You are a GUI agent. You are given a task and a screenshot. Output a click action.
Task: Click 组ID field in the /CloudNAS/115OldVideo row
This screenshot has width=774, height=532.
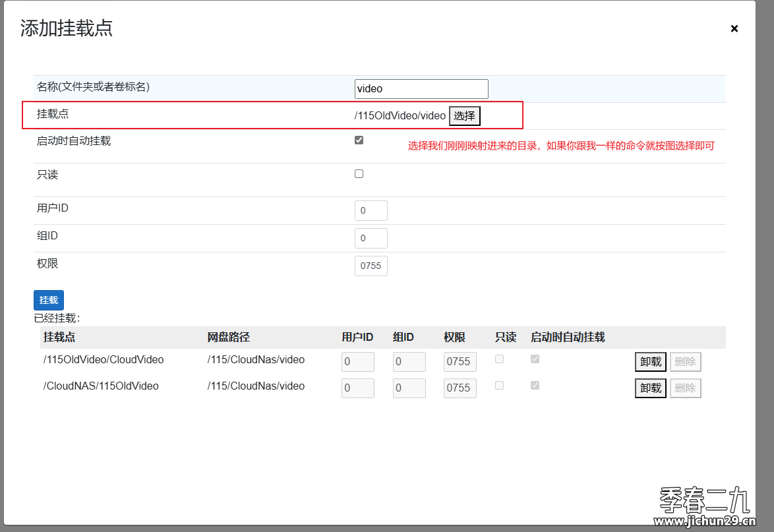coord(409,388)
